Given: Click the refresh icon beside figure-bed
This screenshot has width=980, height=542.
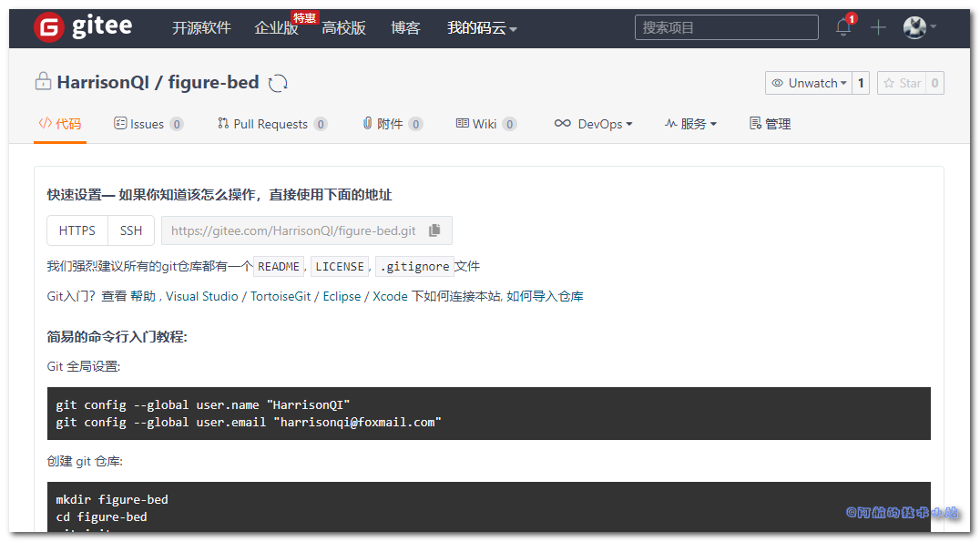Looking at the screenshot, I should click(279, 82).
